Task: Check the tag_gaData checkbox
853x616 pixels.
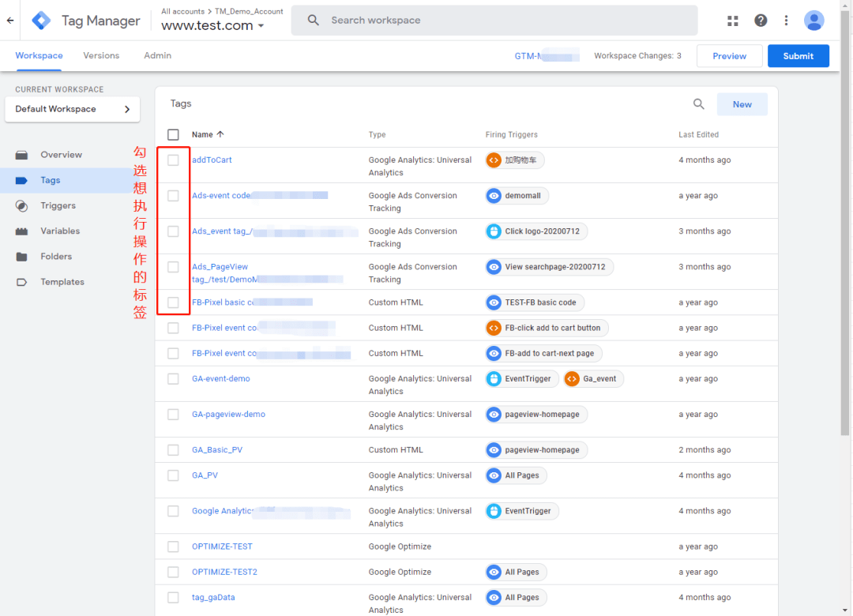Action: [173, 598]
